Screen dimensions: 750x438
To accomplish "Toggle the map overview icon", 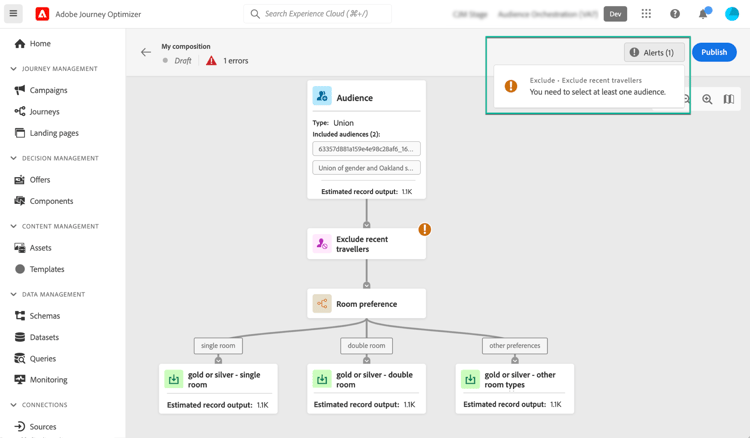I will [x=728, y=99].
